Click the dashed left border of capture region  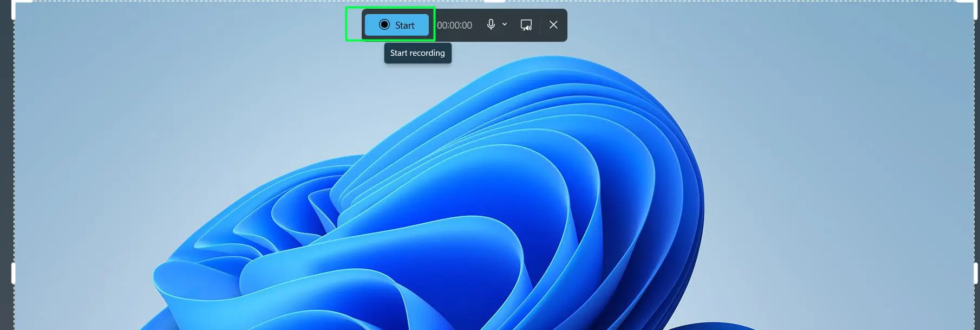[x=14, y=135]
